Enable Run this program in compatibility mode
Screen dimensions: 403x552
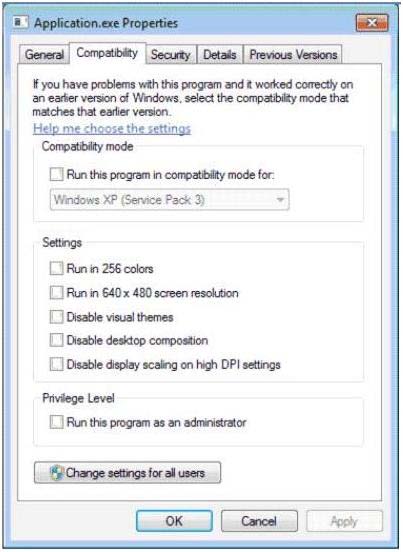[57, 174]
